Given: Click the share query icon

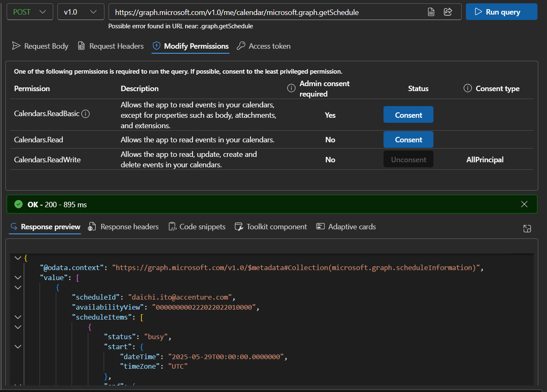Looking at the screenshot, I should 448,12.
